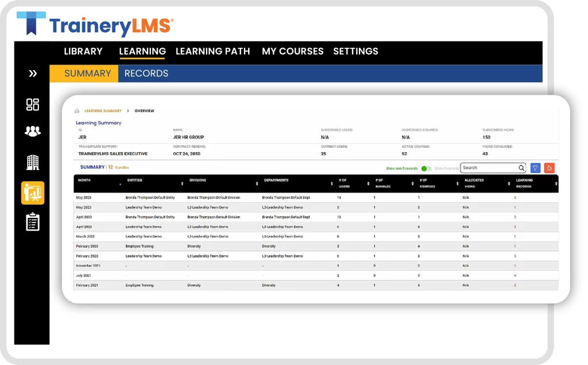The height and width of the screenshot is (365, 588).
Task: Click the '150' subscribed views value
Action: (x=486, y=137)
